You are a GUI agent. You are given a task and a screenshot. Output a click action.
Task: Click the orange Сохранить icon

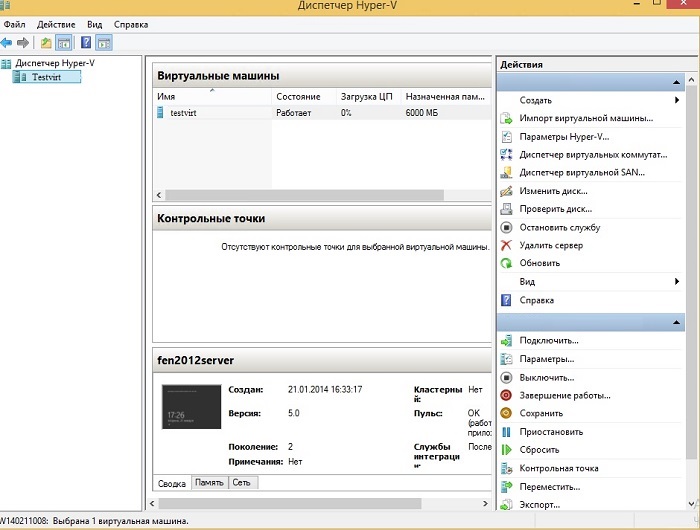pyautogui.click(x=506, y=413)
